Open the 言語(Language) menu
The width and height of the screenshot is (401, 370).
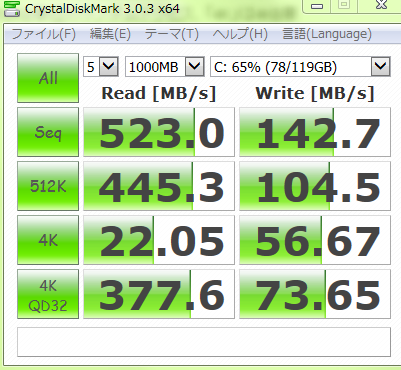coord(327,34)
